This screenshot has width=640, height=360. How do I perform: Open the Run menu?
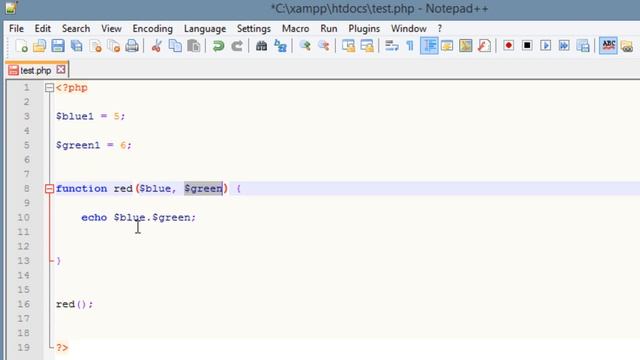tap(329, 29)
